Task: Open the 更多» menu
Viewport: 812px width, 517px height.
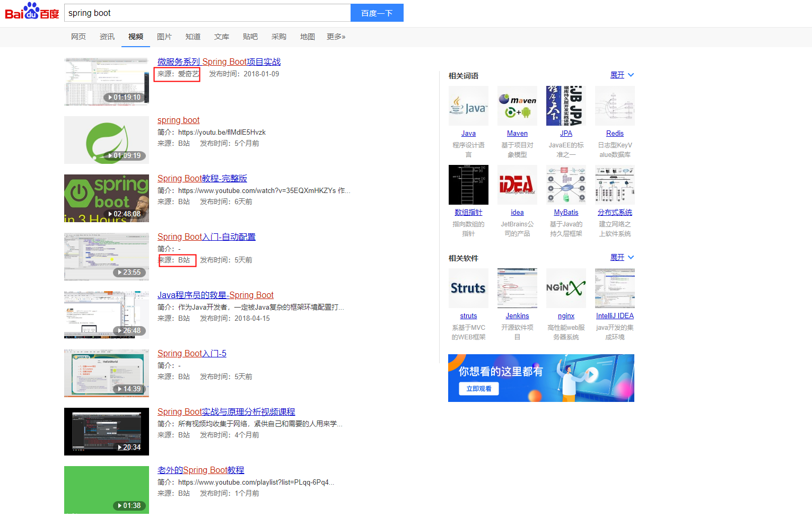Action: (x=336, y=37)
